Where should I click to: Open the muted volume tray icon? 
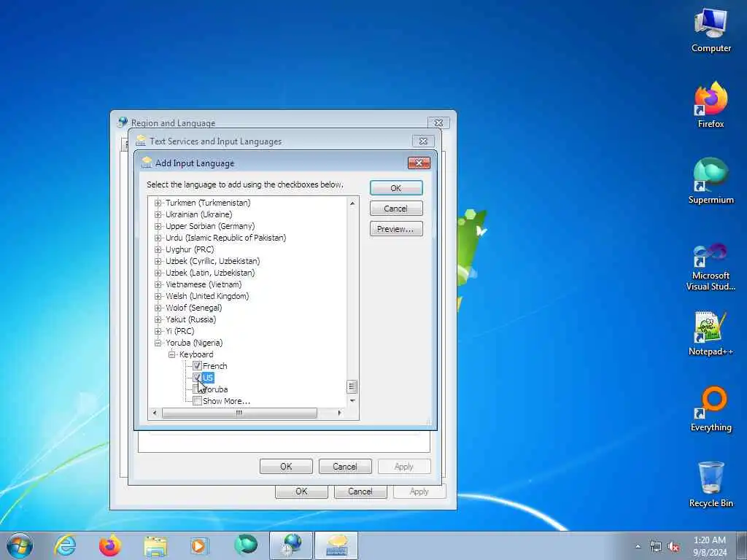click(673, 547)
